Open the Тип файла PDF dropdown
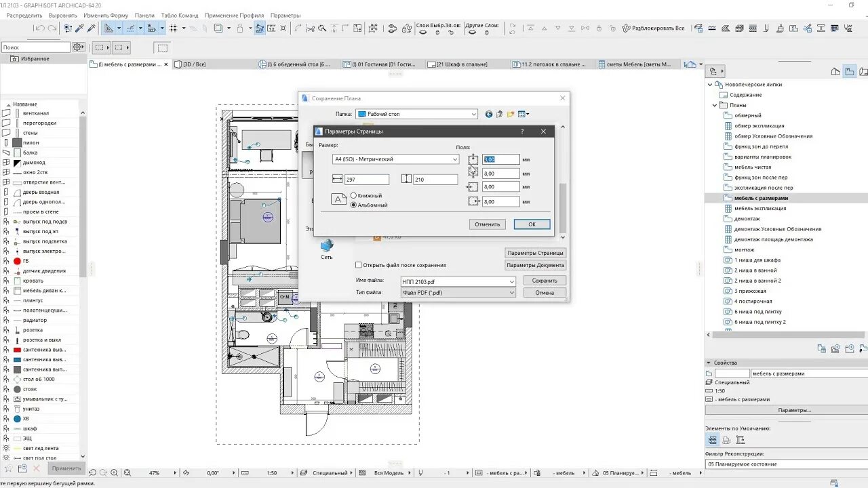This screenshot has width=868, height=488. 458,293
